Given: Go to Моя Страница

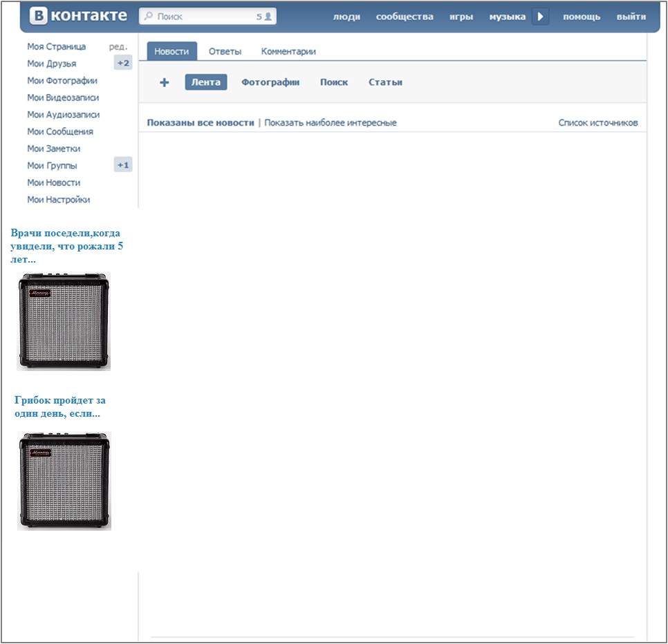Looking at the screenshot, I should (x=56, y=46).
